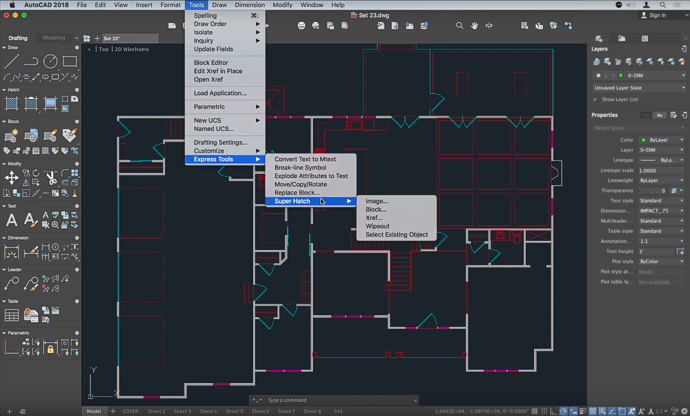690x416 pixels.
Task: Click the Orbit icon in toolbar
Action: tap(489, 26)
